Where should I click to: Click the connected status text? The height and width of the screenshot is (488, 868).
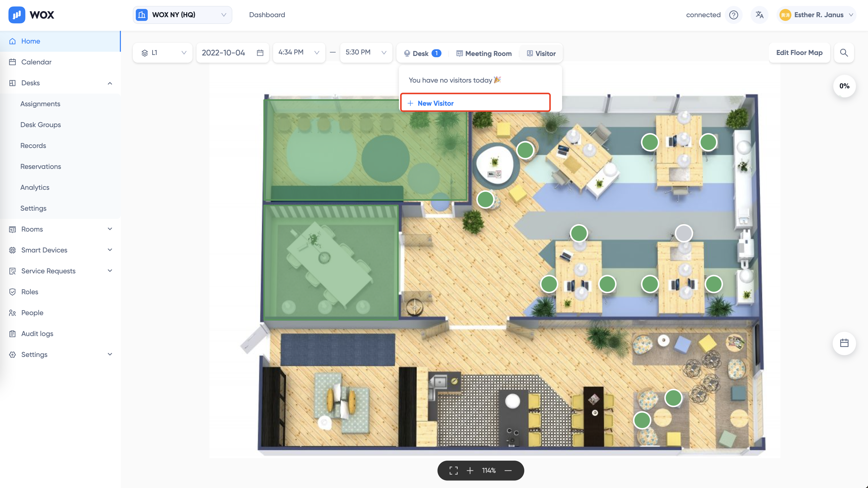[703, 15]
